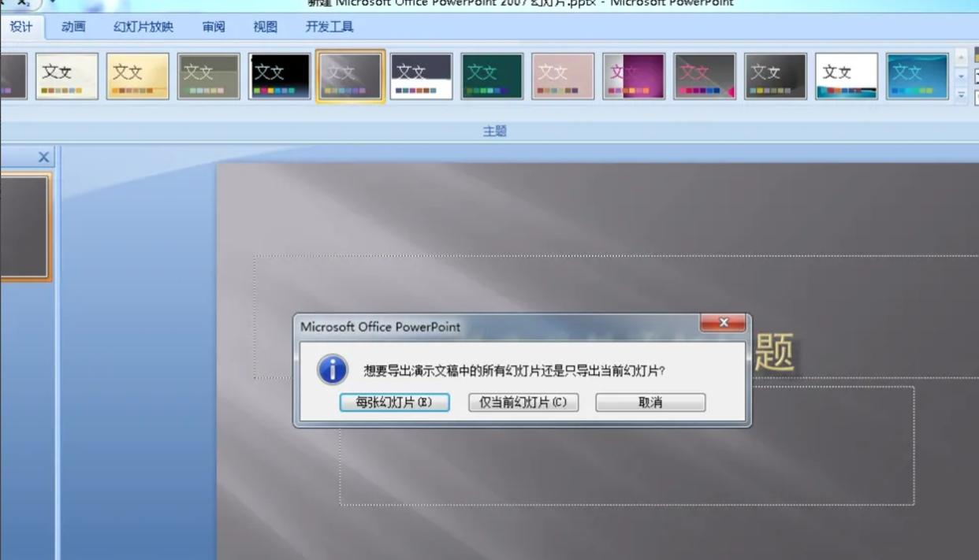The width and height of the screenshot is (979, 560).
Task: Select the slide 1 thumbnail in pane
Action: [24, 227]
